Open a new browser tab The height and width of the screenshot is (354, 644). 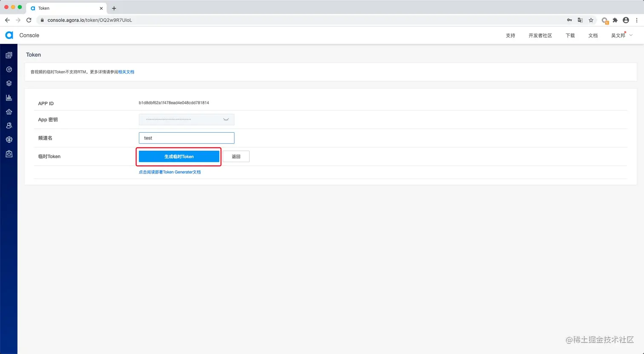coord(114,8)
